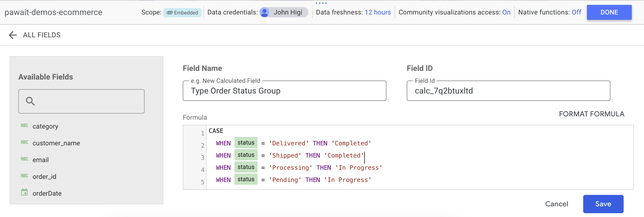Click the ABC type icon next to order_id

click(x=24, y=176)
